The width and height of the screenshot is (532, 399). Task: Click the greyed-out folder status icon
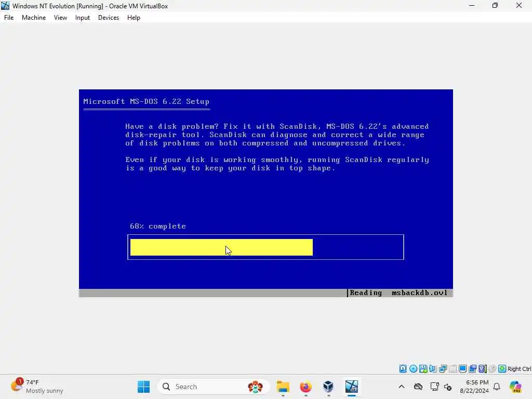tap(453, 369)
